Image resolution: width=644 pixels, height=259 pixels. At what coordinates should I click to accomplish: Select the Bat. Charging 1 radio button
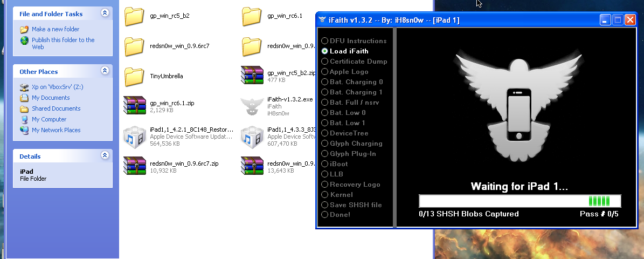pos(324,92)
